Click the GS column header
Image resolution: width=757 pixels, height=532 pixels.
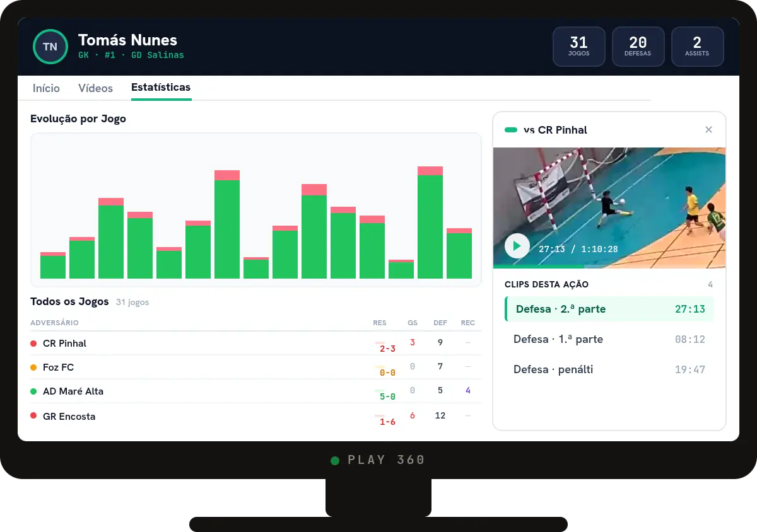pos(413,323)
